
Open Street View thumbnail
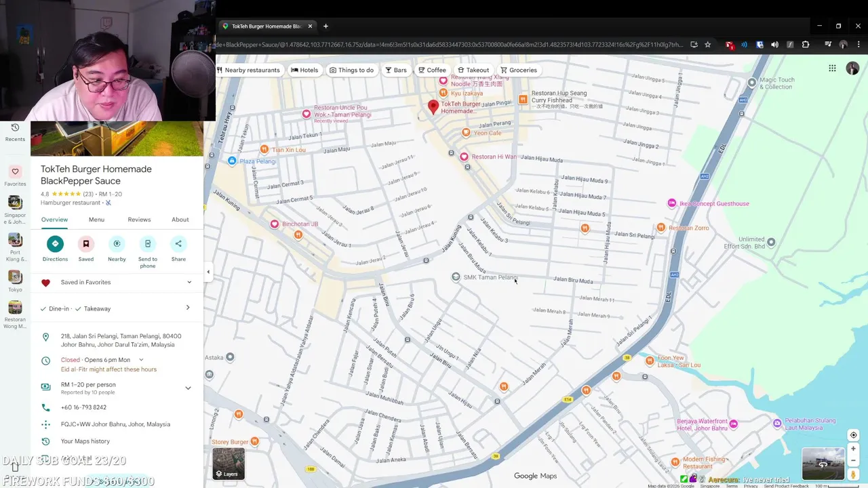pos(823,464)
